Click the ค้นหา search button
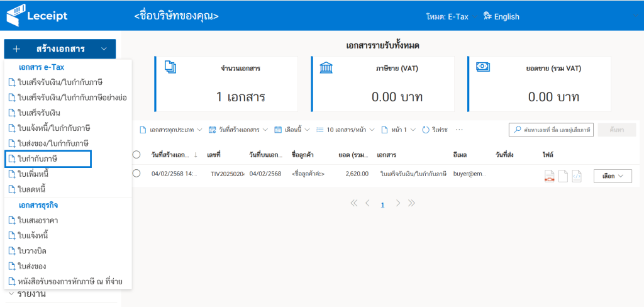The image size is (644, 307). tap(617, 130)
